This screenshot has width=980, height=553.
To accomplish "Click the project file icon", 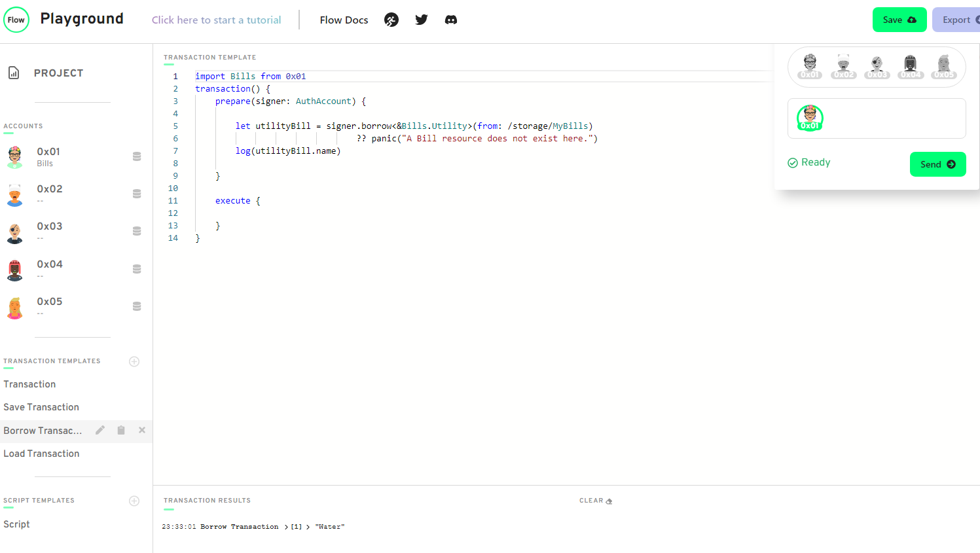I will coord(14,73).
